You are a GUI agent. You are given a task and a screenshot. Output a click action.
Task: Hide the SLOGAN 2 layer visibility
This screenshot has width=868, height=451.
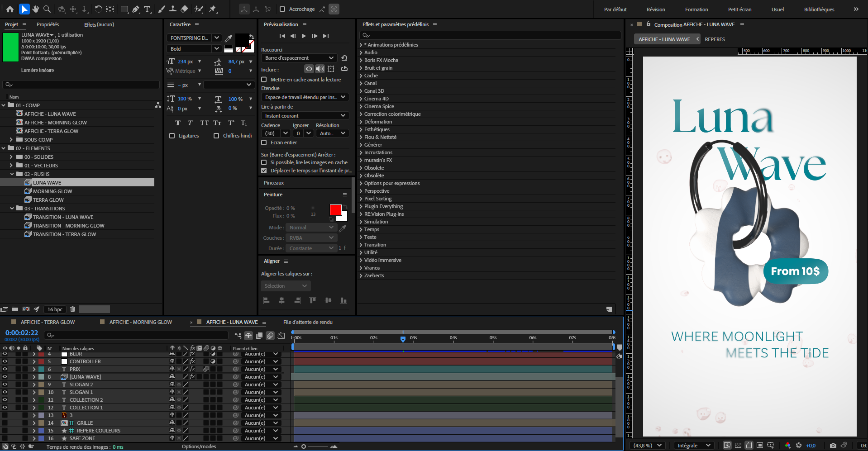click(x=5, y=385)
